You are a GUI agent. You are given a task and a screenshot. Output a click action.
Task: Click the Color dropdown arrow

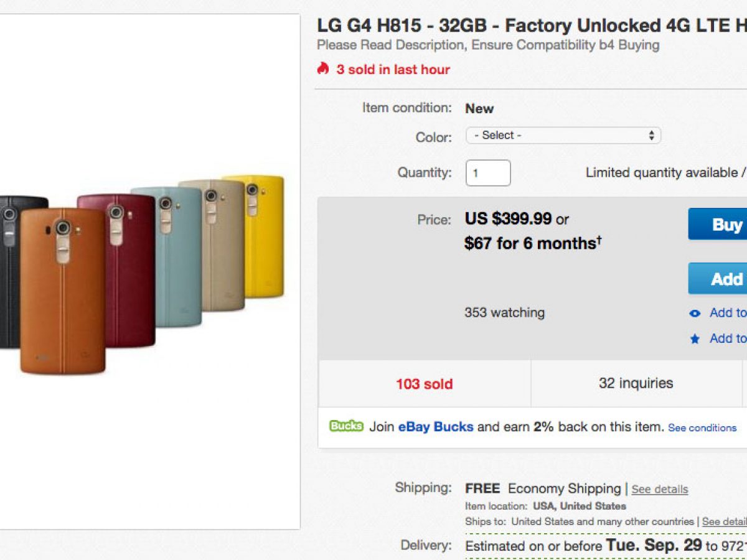[651, 136]
